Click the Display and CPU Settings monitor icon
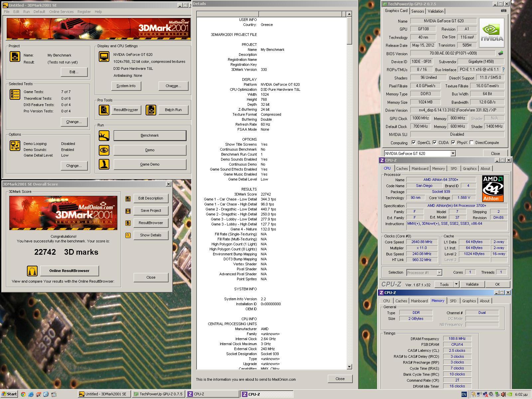 [104, 57]
